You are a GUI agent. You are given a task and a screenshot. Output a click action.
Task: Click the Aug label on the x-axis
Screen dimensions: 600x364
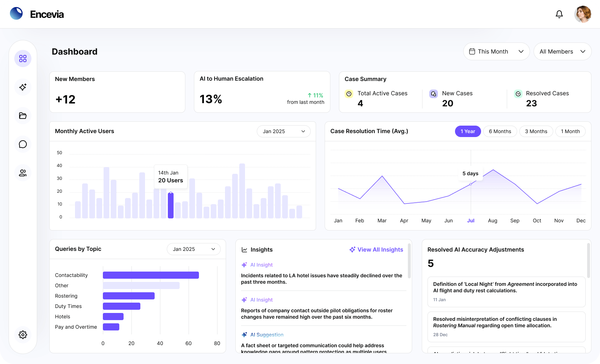[492, 221]
